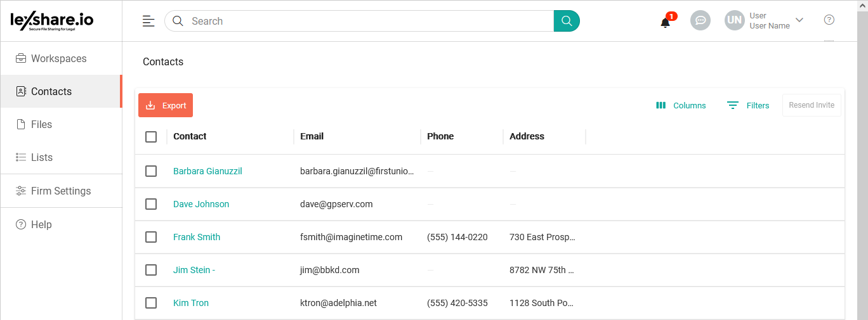868x320 pixels.
Task: Check the box for Barbara Gianuzzil
Action: (x=151, y=171)
